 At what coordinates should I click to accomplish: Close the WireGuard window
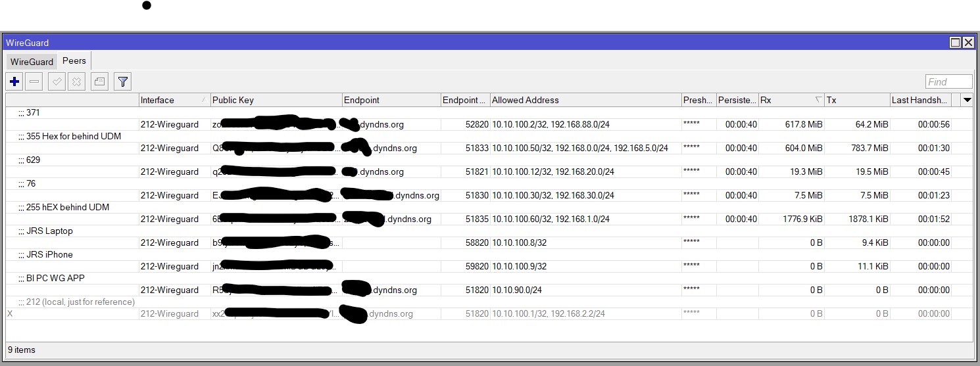pyautogui.click(x=968, y=43)
